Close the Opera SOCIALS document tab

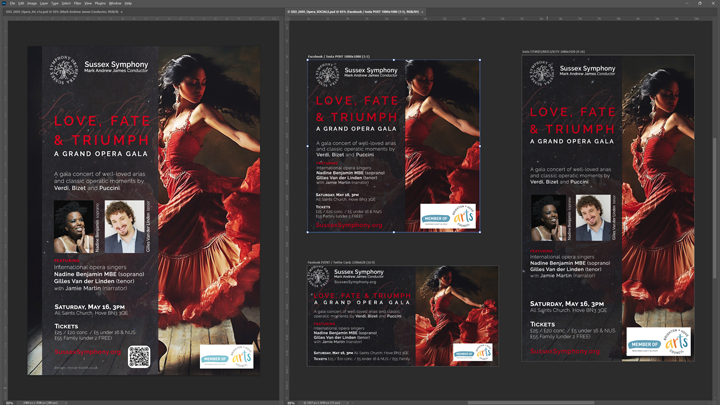(421, 12)
